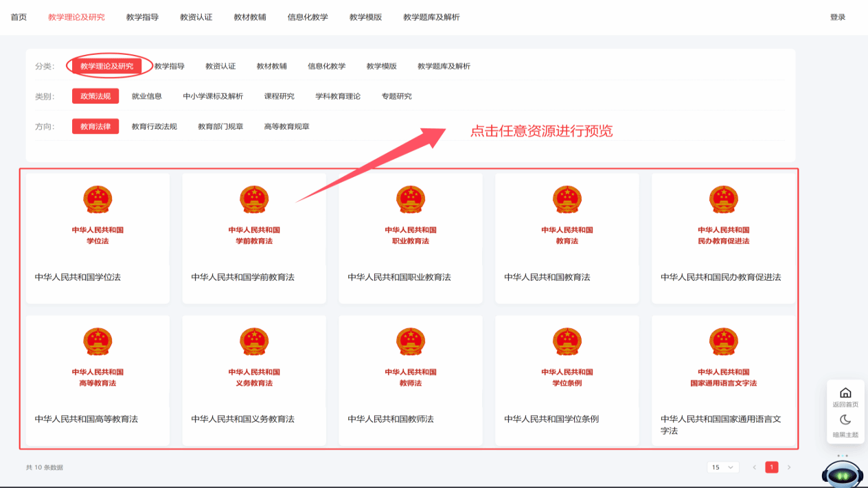Choose 教材教辅 in the 分类 filter row
868x488 pixels.
click(272, 66)
